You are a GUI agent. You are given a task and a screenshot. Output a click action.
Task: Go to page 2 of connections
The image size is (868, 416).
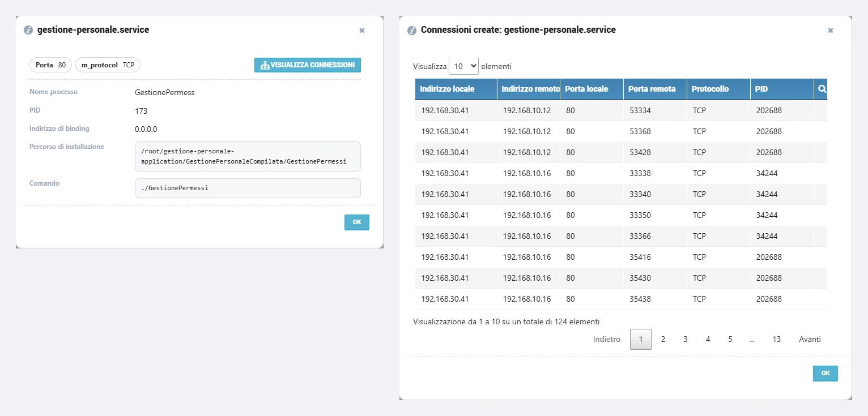pyautogui.click(x=663, y=340)
